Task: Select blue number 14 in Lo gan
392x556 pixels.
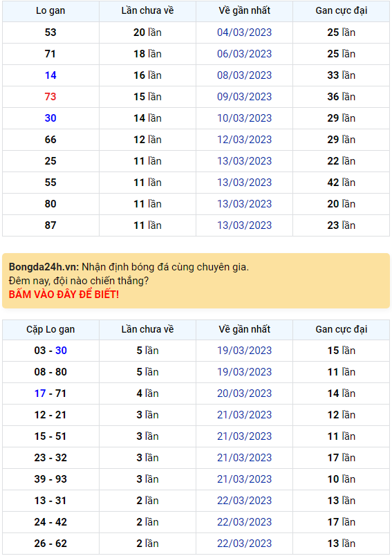Action: click(x=50, y=75)
